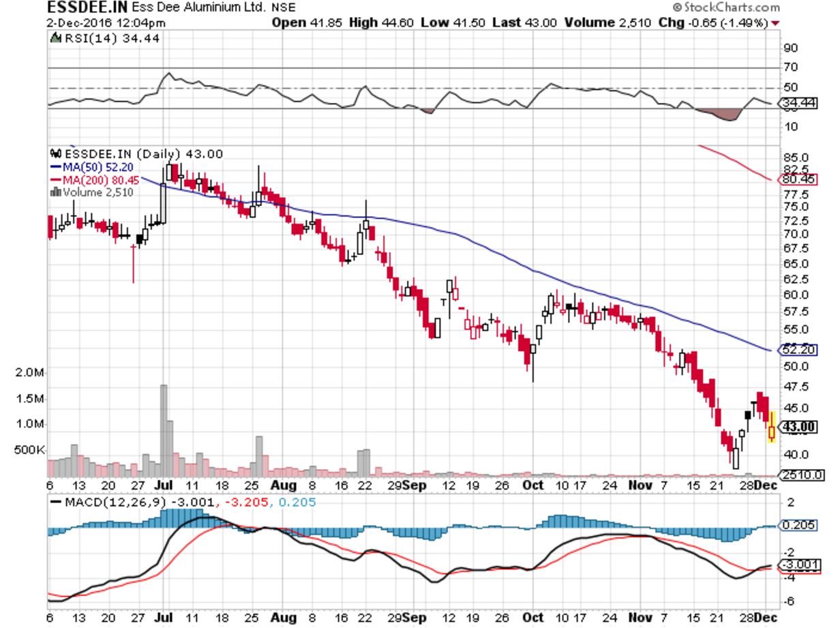Click the tall July volume spike bar
The image size is (840, 628).
[164, 430]
